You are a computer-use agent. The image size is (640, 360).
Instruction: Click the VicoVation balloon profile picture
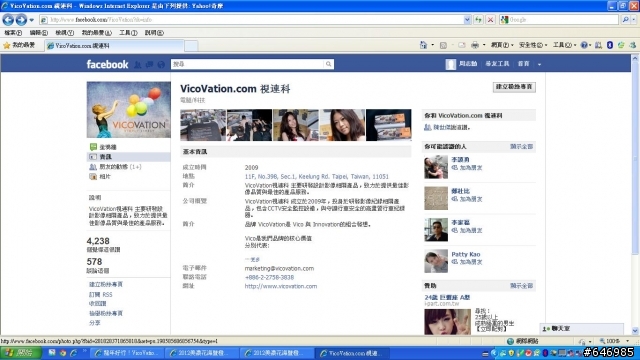pos(129,109)
